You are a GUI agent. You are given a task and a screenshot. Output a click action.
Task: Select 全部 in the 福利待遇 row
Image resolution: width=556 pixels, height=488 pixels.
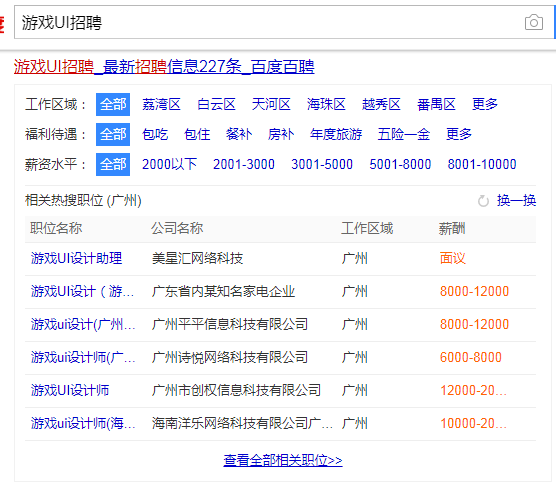pos(113,134)
